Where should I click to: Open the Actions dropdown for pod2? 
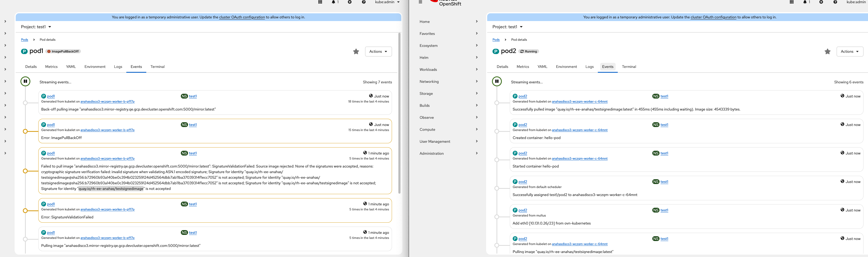(x=850, y=52)
